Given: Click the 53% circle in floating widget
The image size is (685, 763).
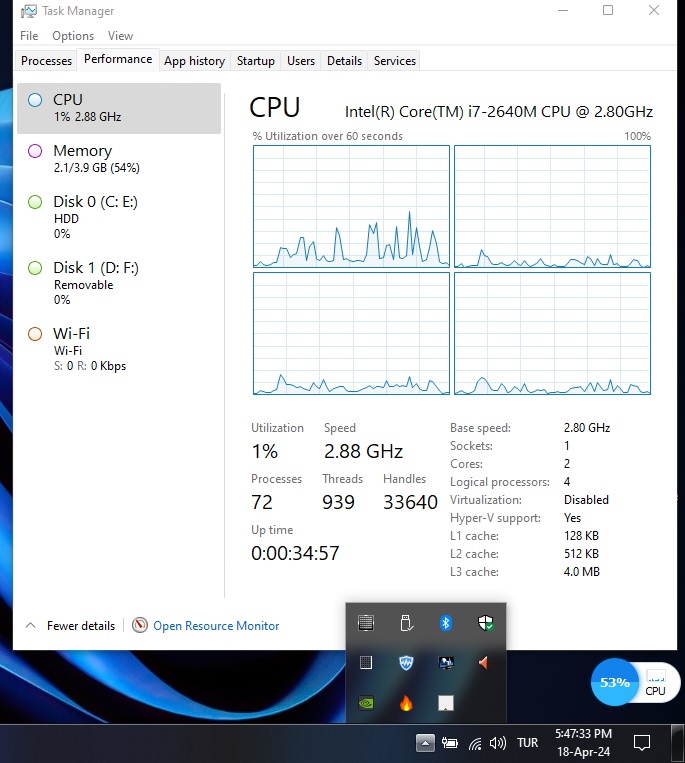Looking at the screenshot, I should pos(615,682).
